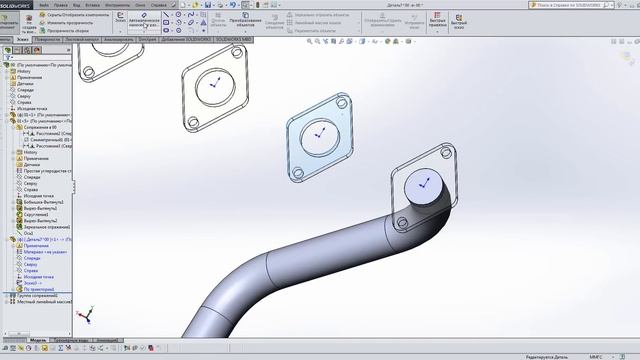Toggle Скрыть/Отобразить компоненты
This screenshot has width=640, height=360.
[74, 15]
